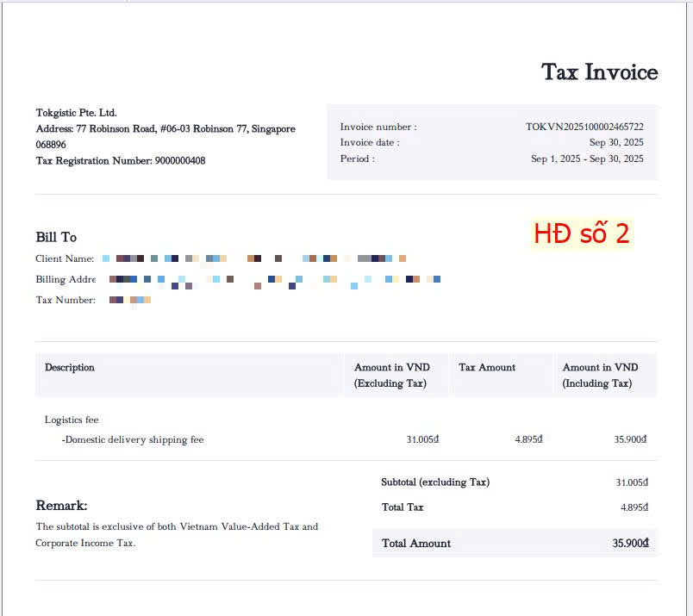Select the Domestic delivery shipping fee line item
This screenshot has height=616, width=693.
coord(133,439)
